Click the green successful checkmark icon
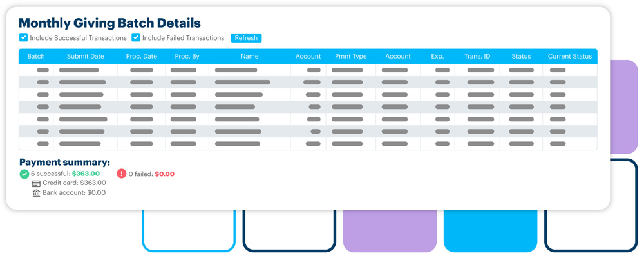This screenshot has width=644, height=258. [24, 174]
